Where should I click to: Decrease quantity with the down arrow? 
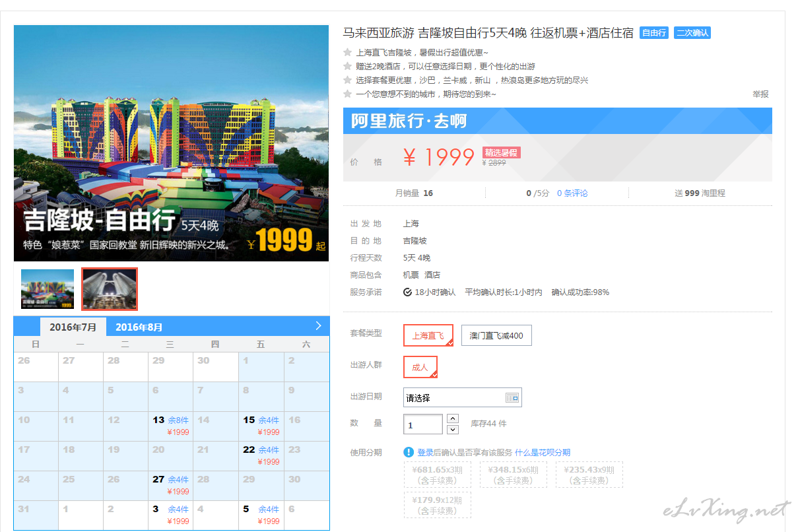(453, 430)
